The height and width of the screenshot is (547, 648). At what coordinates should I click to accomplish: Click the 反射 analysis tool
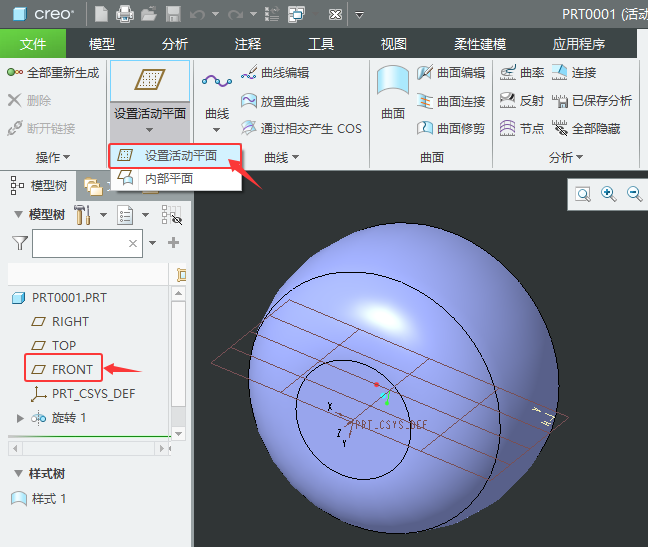click(522, 100)
